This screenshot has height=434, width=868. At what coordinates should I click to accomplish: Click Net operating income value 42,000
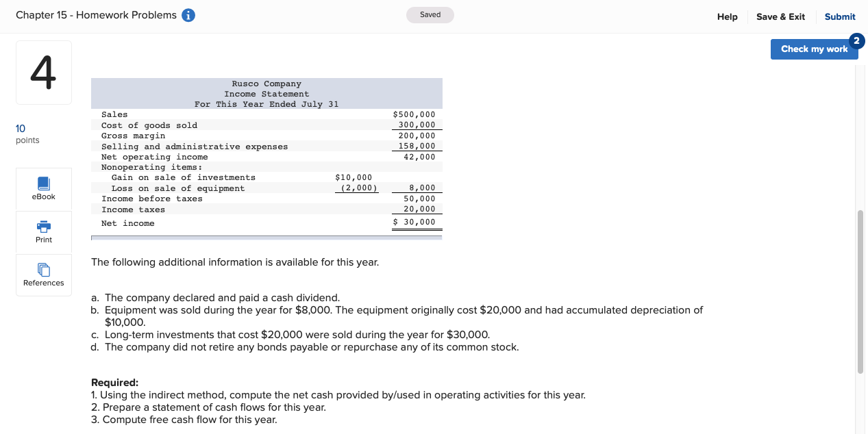(419, 157)
